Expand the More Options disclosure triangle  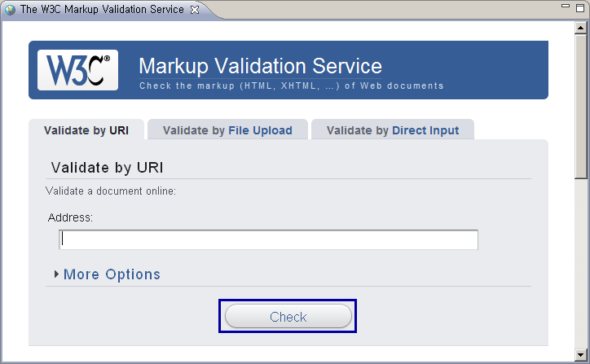pyautogui.click(x=56, y=274)
